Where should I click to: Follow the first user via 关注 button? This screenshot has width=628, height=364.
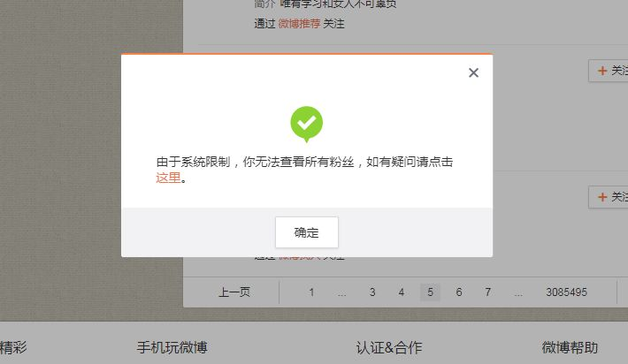608,71
